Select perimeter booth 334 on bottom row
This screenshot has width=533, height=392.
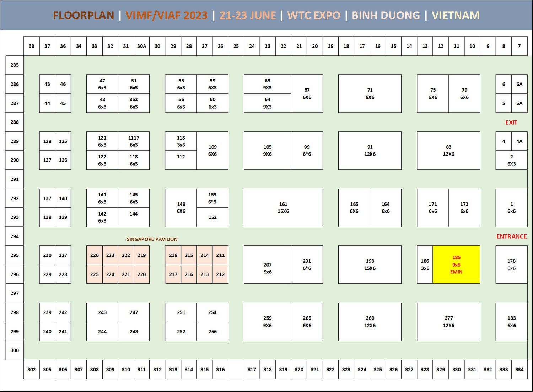click(519, 369)
